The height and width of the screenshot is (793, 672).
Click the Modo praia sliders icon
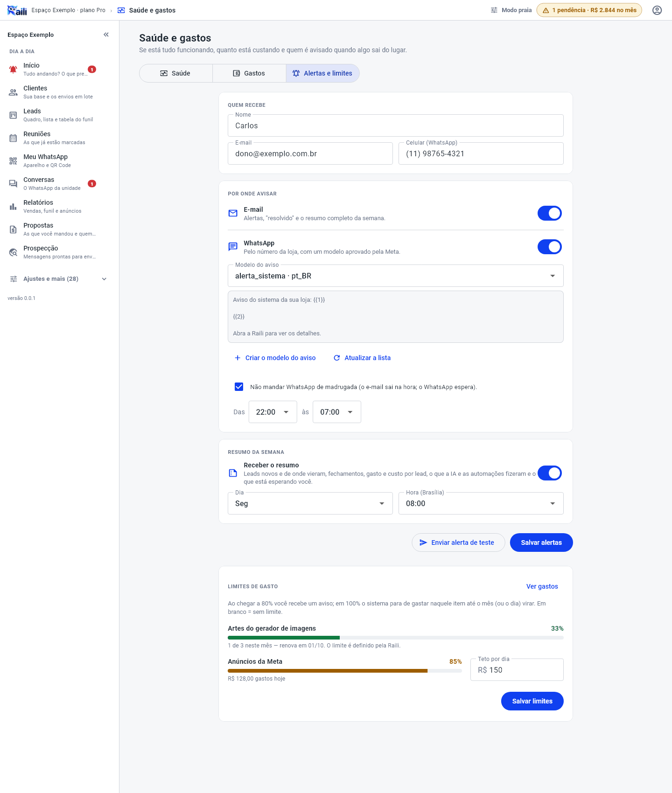494,10
